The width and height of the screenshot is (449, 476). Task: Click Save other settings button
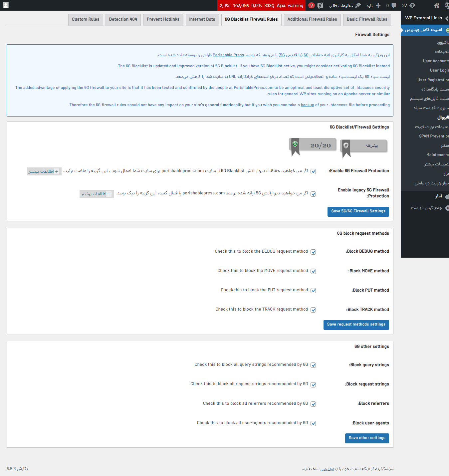[367, 438]
